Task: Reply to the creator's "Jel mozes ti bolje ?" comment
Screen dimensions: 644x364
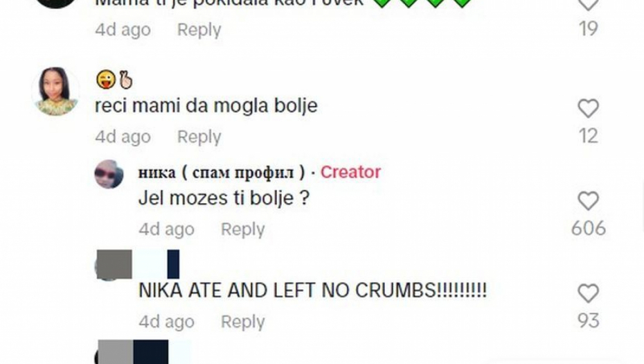Action: point(243,229)
